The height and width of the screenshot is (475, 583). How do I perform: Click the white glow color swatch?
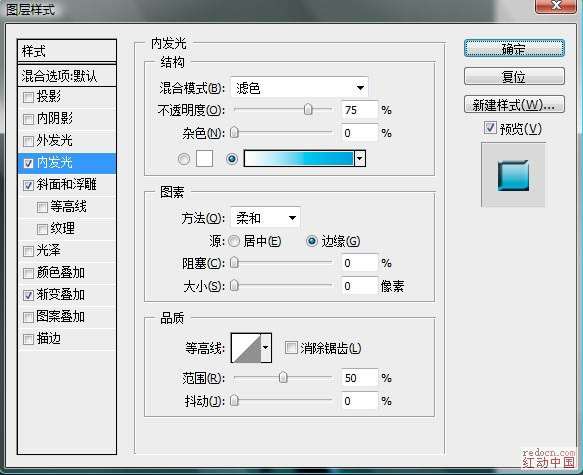click(x=204, y=159)
